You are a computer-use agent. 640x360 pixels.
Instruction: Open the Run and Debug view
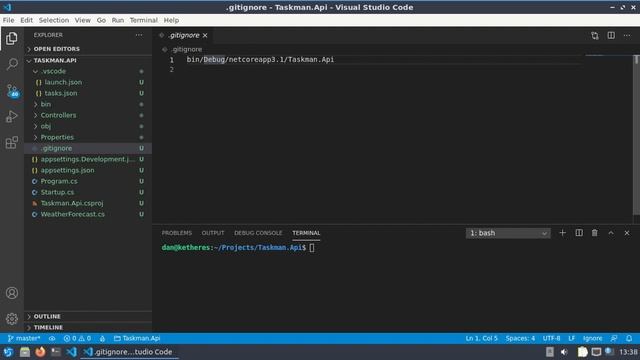click(x=12, y=117)
